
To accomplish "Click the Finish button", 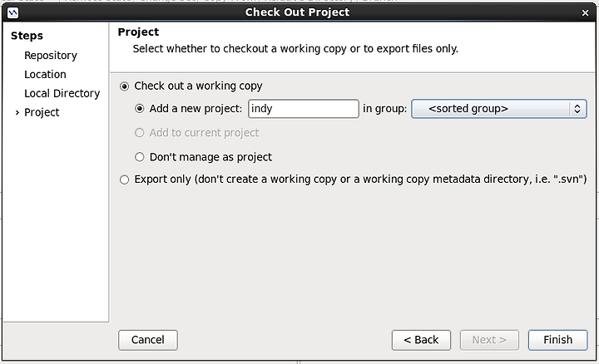I will pos(557,340).
